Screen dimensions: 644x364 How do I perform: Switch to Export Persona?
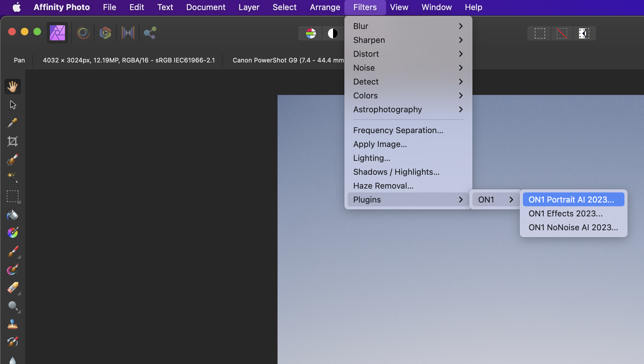150,33
